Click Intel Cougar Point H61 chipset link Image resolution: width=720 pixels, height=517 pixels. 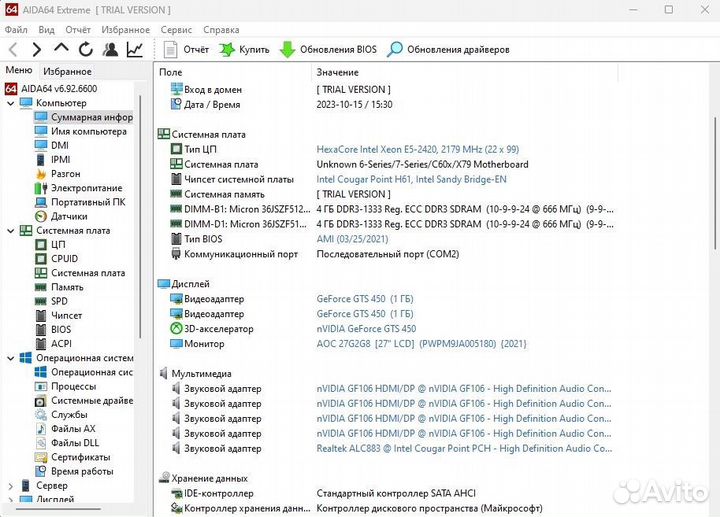[411, 180]
